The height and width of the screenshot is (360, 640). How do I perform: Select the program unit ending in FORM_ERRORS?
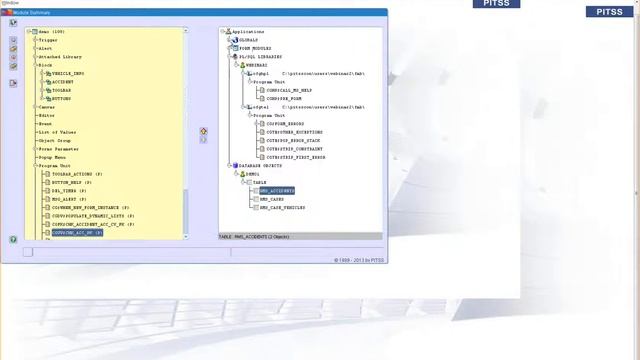(285, 124)
